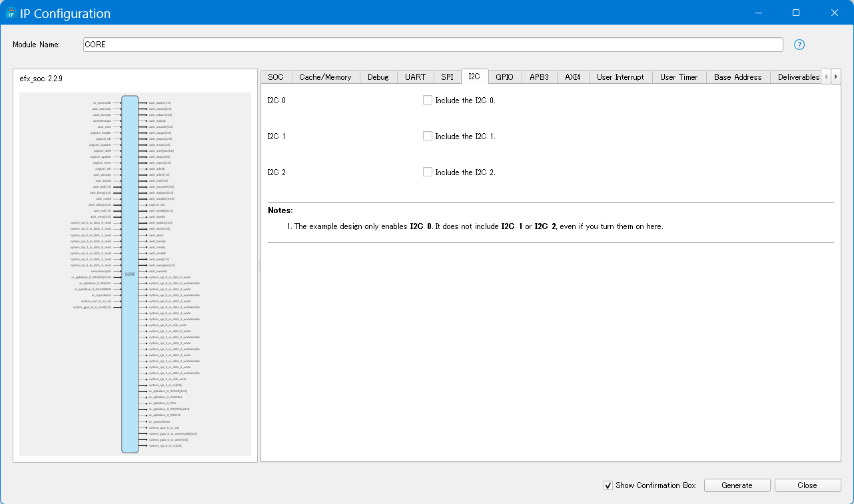
Task: Open the Cache/Memory tab
Action: (325, 77)
